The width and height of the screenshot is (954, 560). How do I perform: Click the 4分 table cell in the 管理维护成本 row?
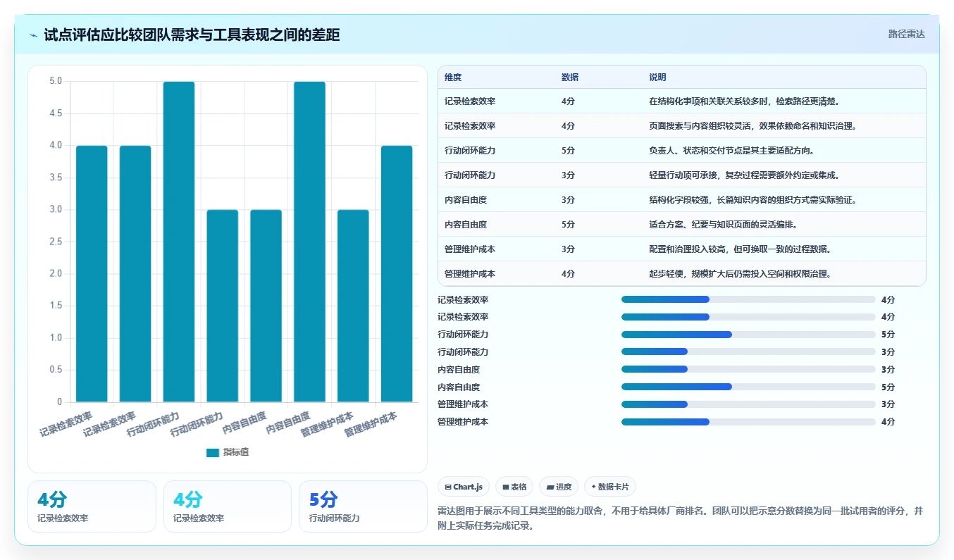(568, 273)
